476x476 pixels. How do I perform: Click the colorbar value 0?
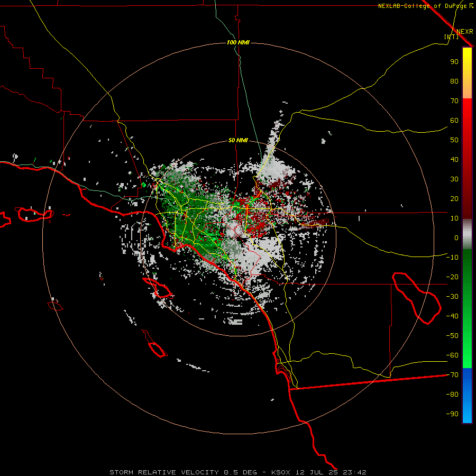456,238
